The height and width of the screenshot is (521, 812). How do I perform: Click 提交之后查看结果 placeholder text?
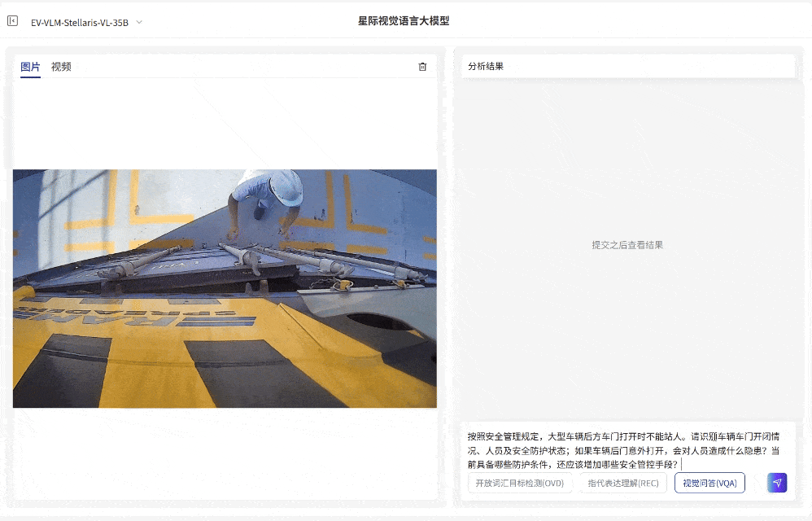point(627,245)
